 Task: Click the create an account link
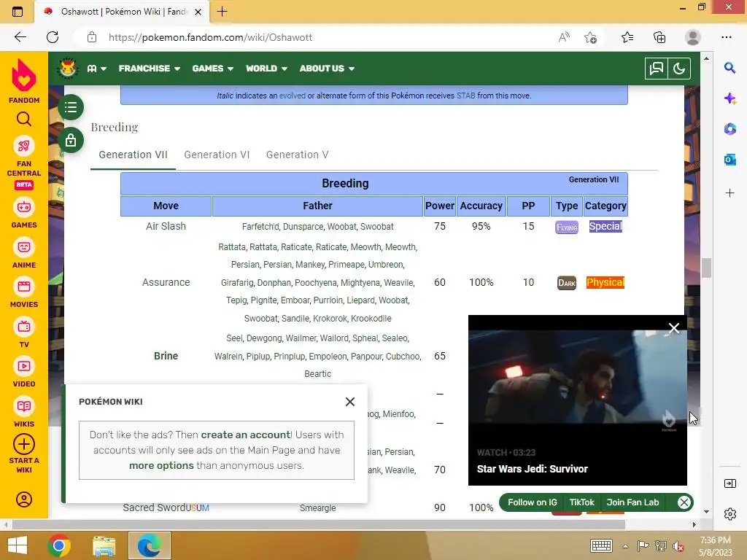pos(246,435)
